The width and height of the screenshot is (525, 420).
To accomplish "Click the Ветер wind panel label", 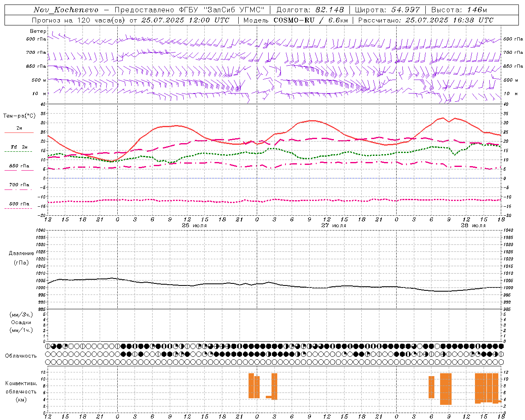I will [x=38, y=31].
